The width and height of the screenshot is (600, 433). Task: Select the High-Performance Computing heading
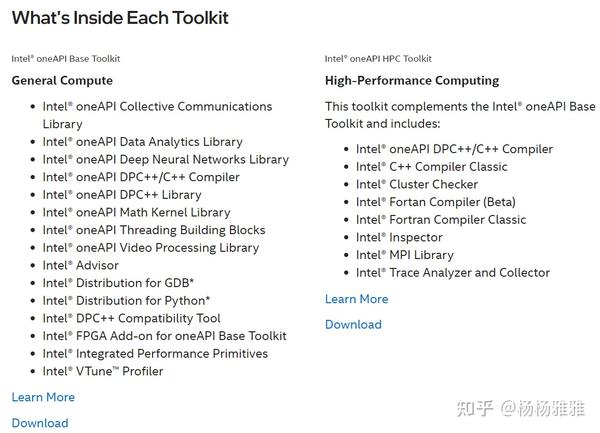pyautogui.click(x=412, y=80)
